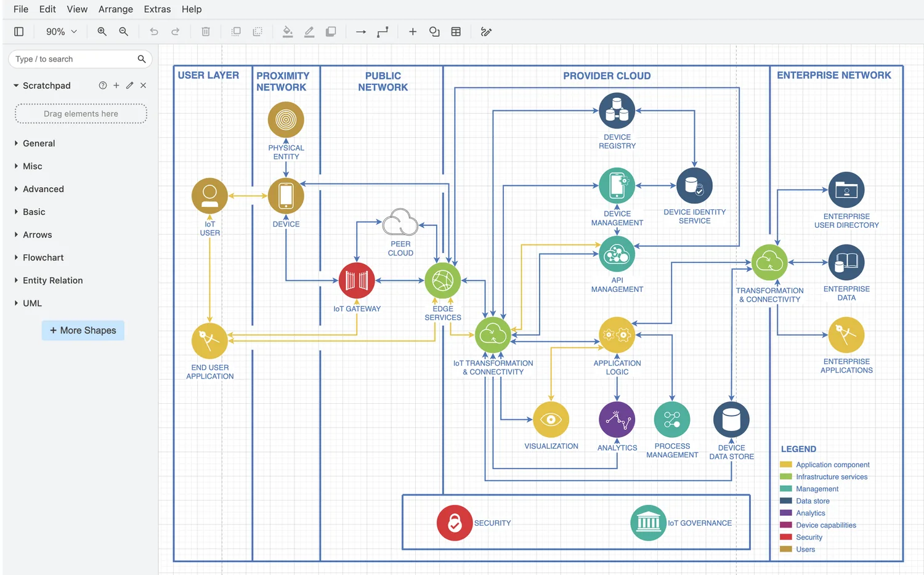924x575 pixels.
Task: Select the Visualization eye node
Action: coord(551,420)
